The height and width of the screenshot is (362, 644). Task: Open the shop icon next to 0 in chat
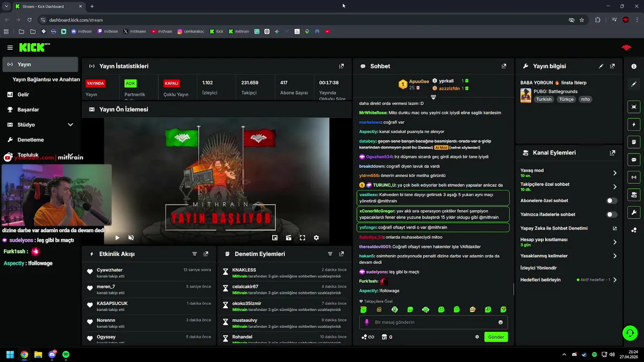(x=385, y=337)
